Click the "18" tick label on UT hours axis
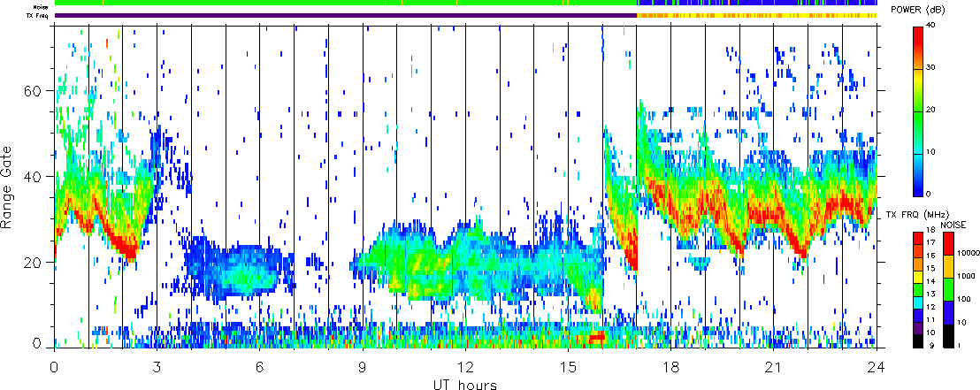 click(670, 367)
